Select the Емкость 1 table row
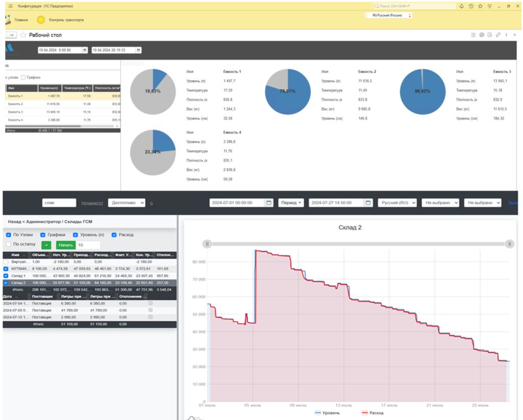 click(63, 96)
